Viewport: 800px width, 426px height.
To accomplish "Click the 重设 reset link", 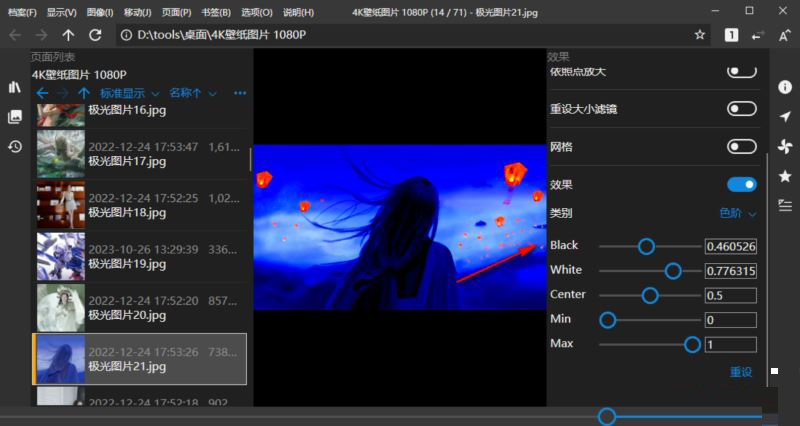I will [x=741, y=372].
